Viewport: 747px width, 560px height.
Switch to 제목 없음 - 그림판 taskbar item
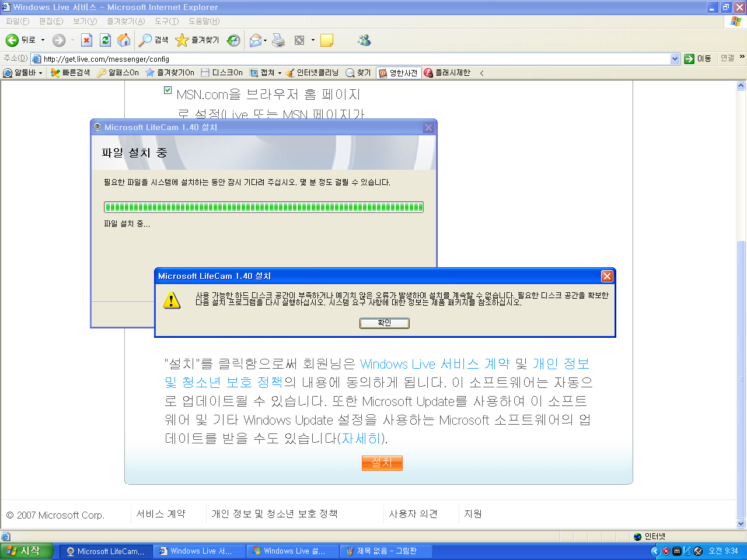386,551
